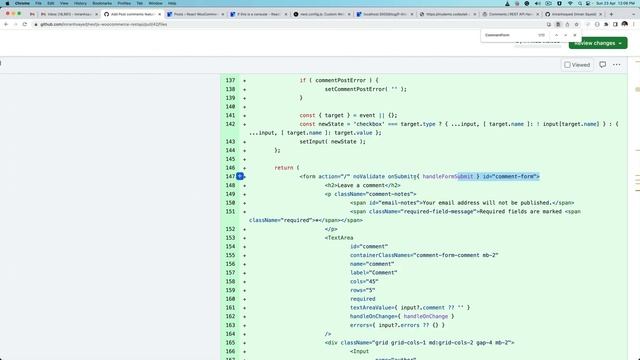
Task: Switch to the Posts React WooCommerce tab
Action: pos(195,14)
